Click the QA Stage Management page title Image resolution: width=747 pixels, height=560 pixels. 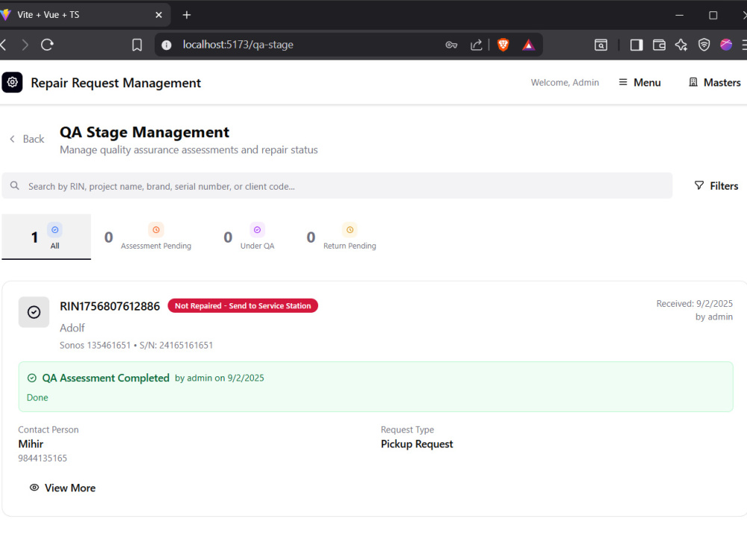coord(144,132)
